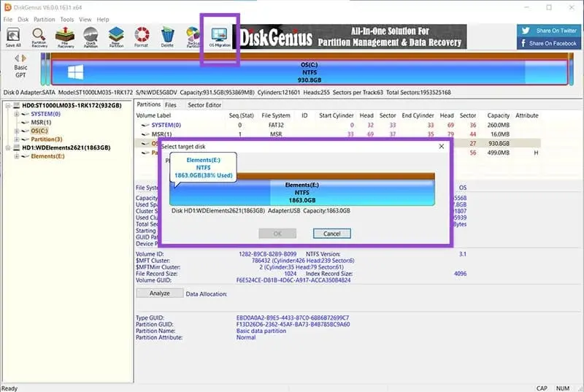Click Cancel in Select target disk dialog

[x=332, y=234]
